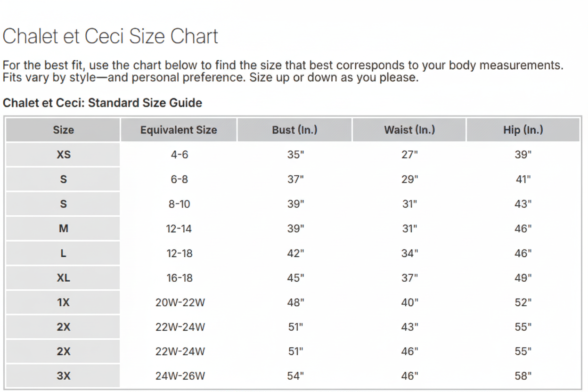
Task: Click the 4-6 equivalent size cell
Action: click(180, 155)
